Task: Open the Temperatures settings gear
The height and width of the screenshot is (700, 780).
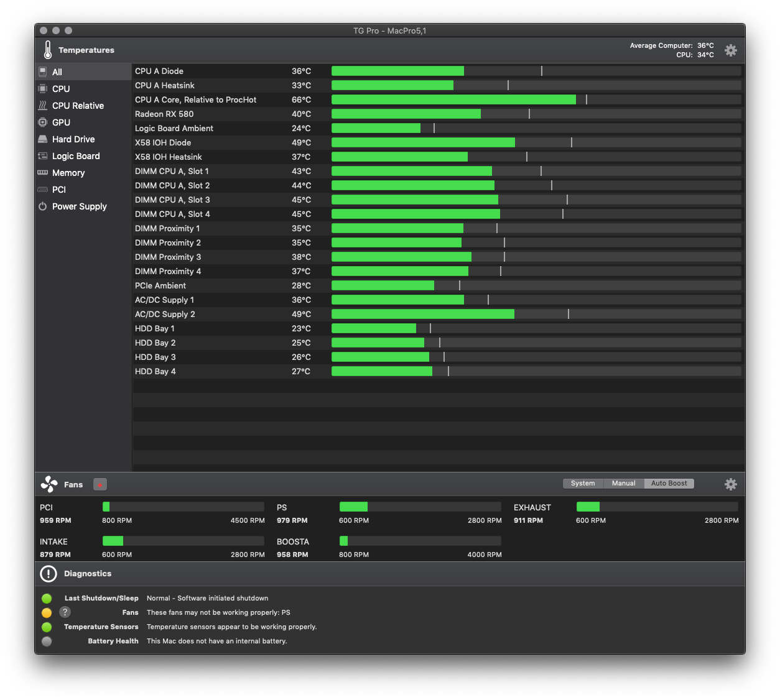Action: click(731, 50)
